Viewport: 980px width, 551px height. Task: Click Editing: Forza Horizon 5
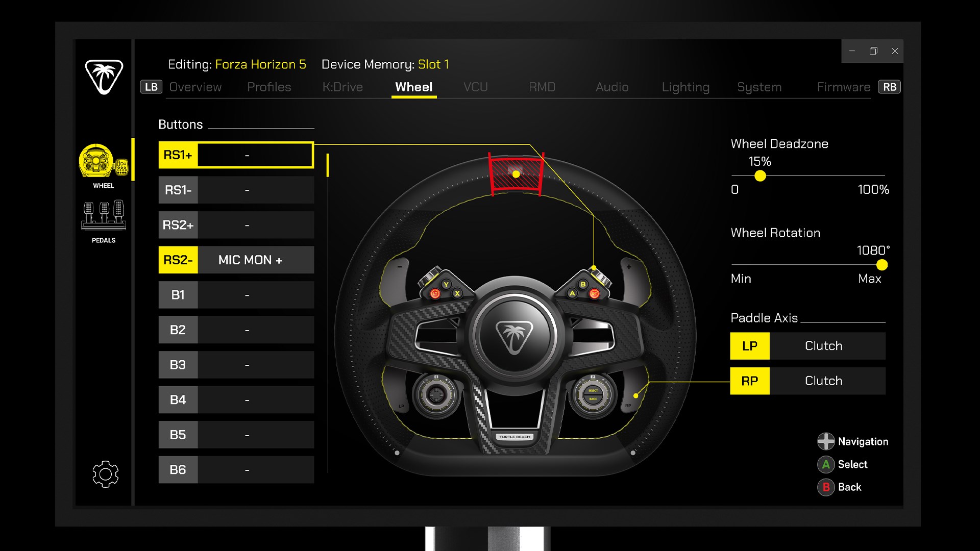click(238, 64)
